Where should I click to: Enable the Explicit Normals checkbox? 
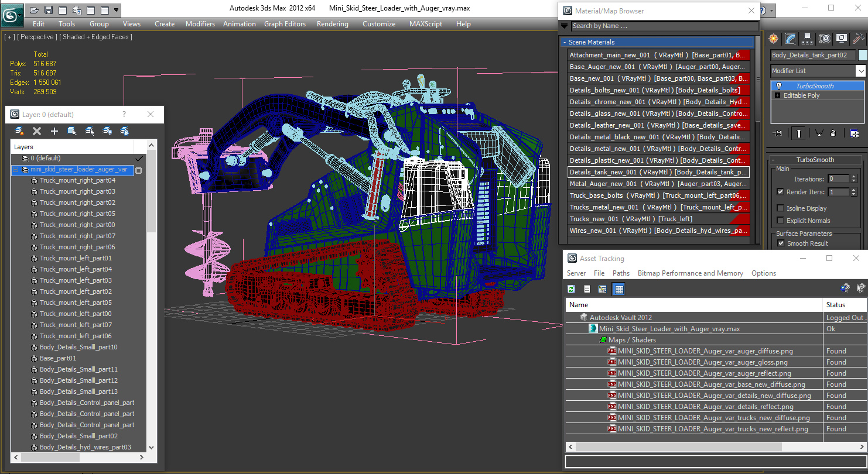[780, 221]
